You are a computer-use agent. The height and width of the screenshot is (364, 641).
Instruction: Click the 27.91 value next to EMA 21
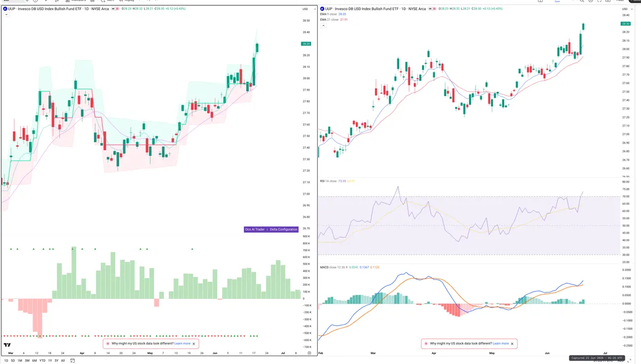[344, 19]
